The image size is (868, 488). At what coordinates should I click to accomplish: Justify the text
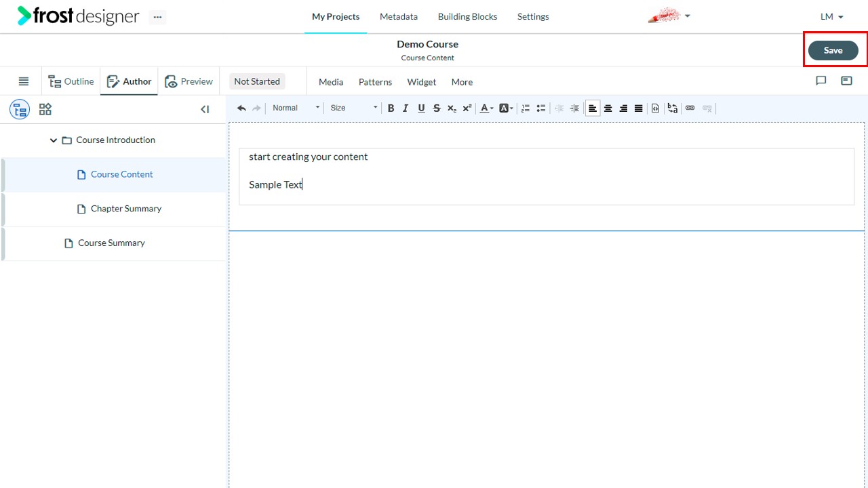coord(639,108)
